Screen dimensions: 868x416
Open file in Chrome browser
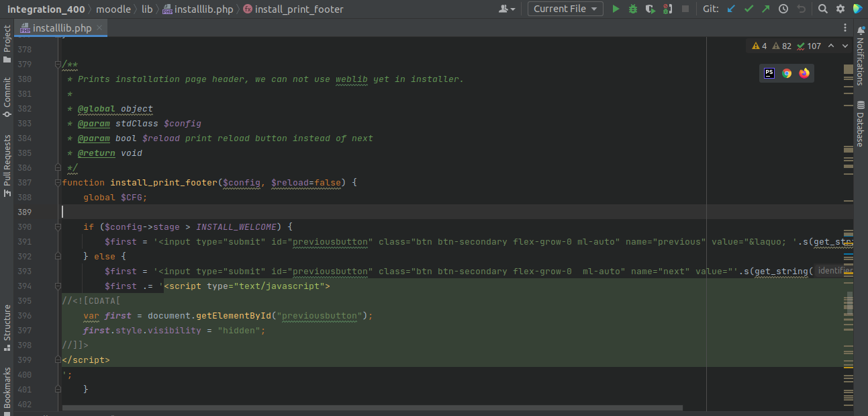(787, 73)
